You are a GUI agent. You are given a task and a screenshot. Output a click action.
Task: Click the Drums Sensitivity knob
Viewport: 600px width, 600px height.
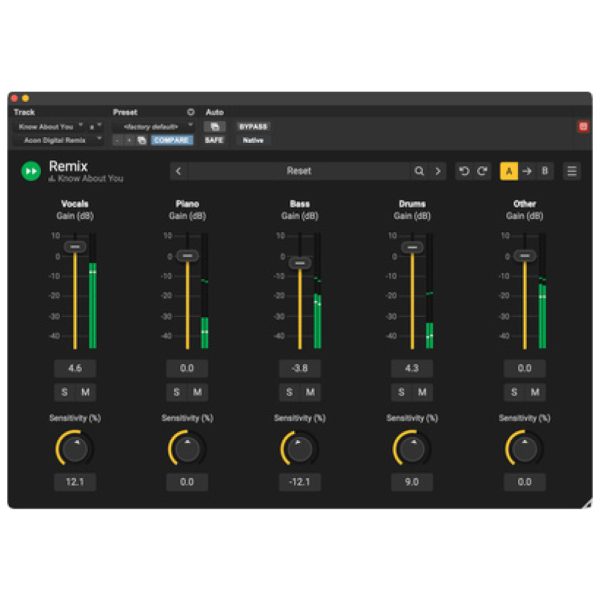[412, 448]
